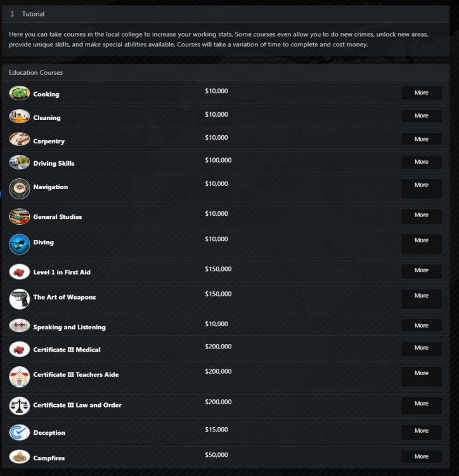Click the Campfires course icon
The height and width of the screenshot is (476, 459).
[x=20, y=457]
